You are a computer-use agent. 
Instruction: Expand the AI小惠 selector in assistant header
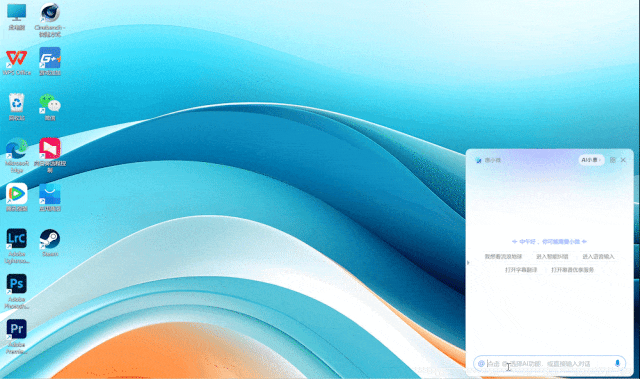click(591, 160)
